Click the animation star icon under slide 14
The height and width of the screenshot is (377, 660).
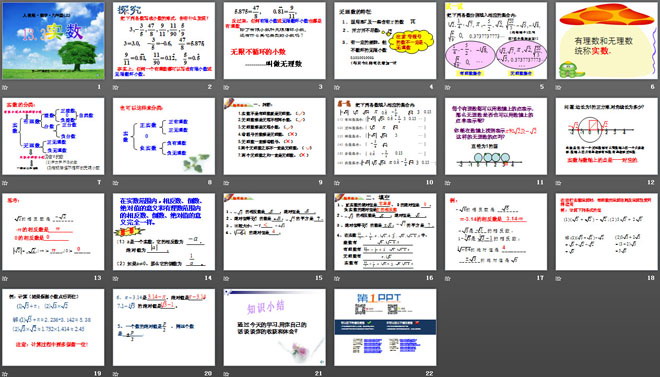[116, 278]
